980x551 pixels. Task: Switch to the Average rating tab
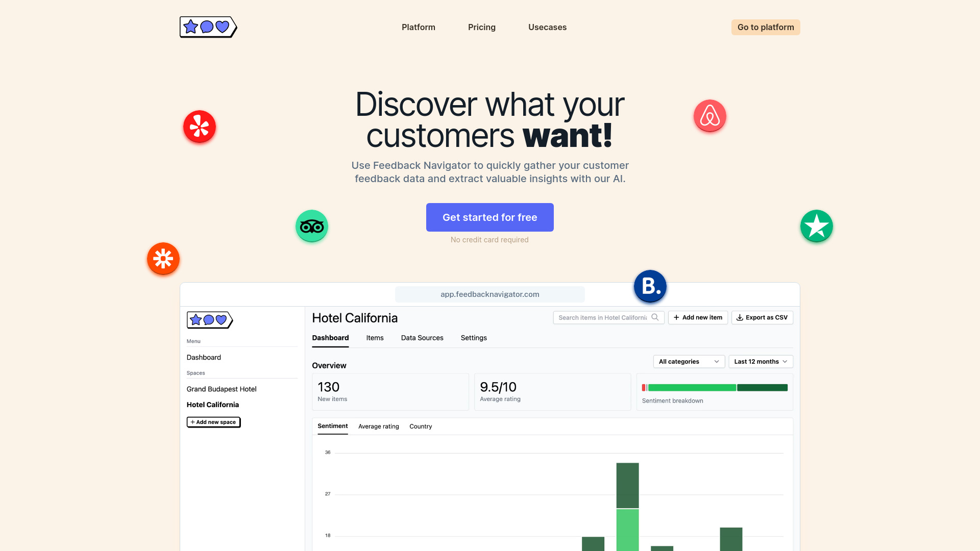pyautogui.click(x=378, y=427)
